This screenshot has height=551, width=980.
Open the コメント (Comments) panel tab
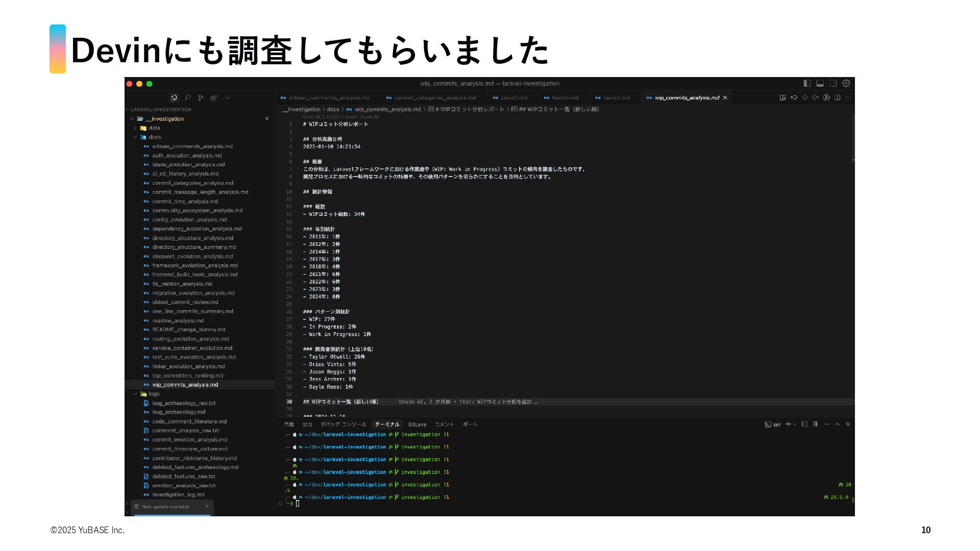[x=444, y=424]
